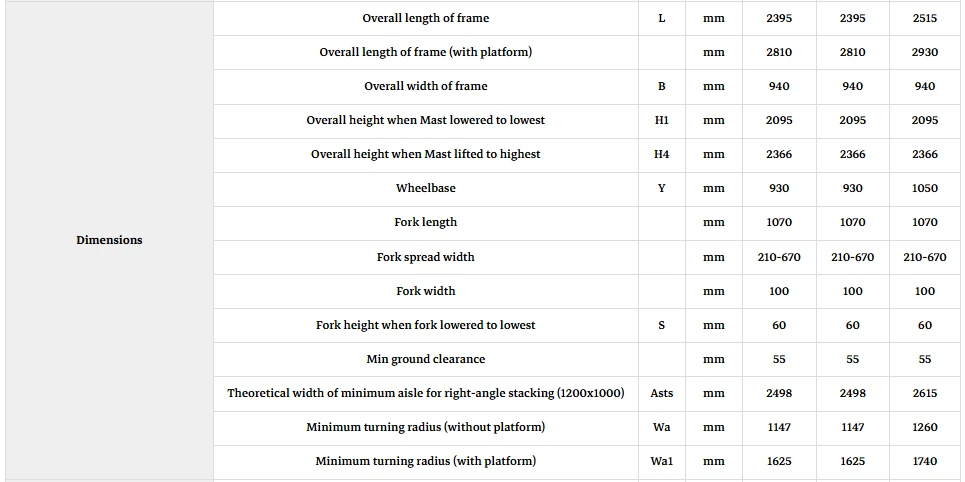The image size is (965, 482).
Task: Click the Min ground clearance label
Action: coord(426,359)
